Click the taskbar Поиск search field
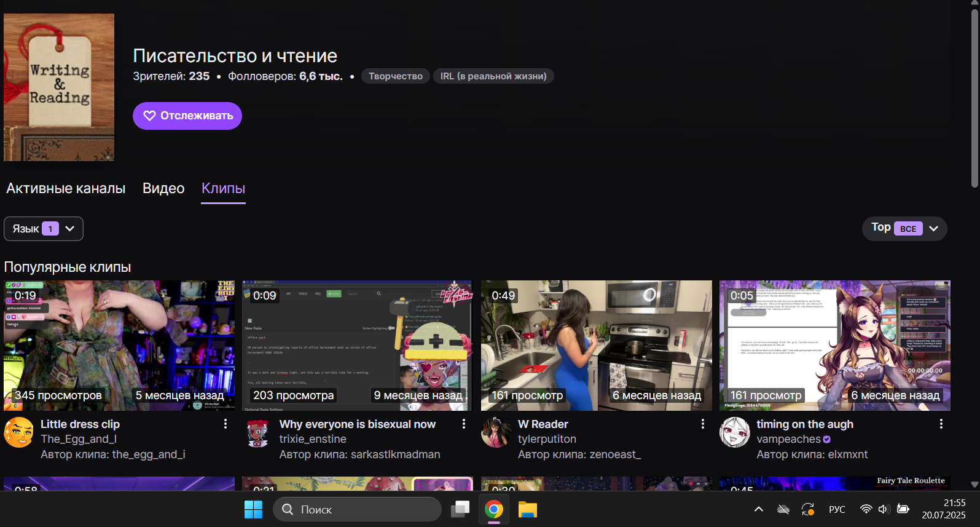 point(357,509)
